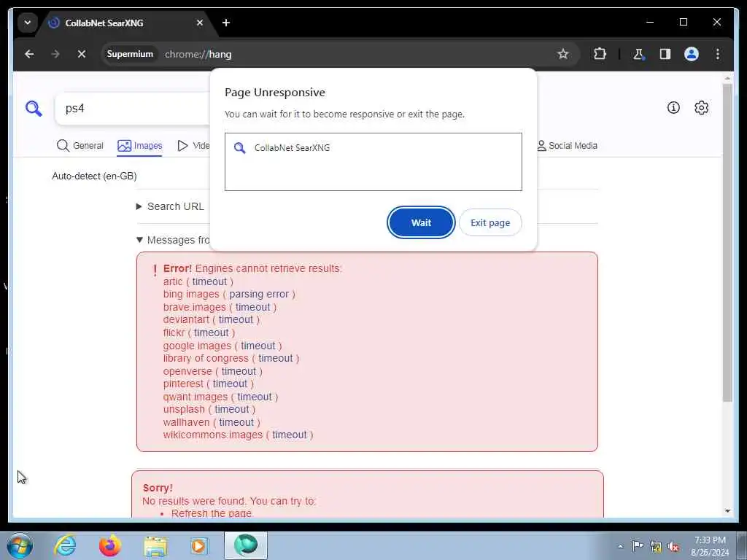The height and width of the screenshot is (560, 747).
Task: Open SearXNG preferences gear icon
Action: [701, 108]
